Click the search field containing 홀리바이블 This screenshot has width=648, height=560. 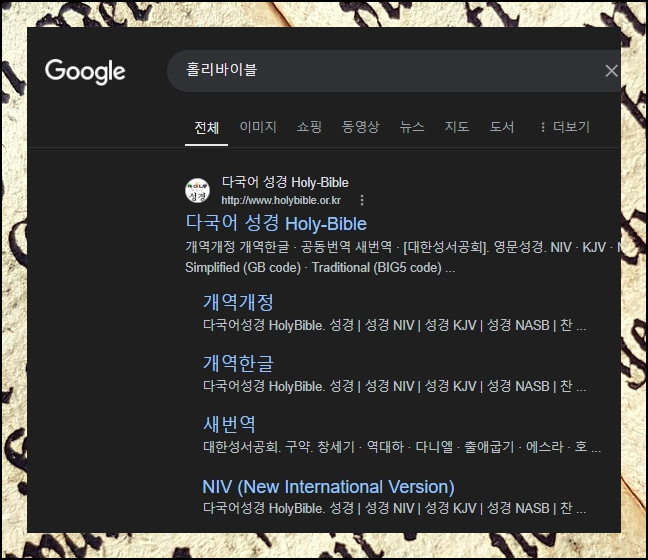tap(393, 71)
